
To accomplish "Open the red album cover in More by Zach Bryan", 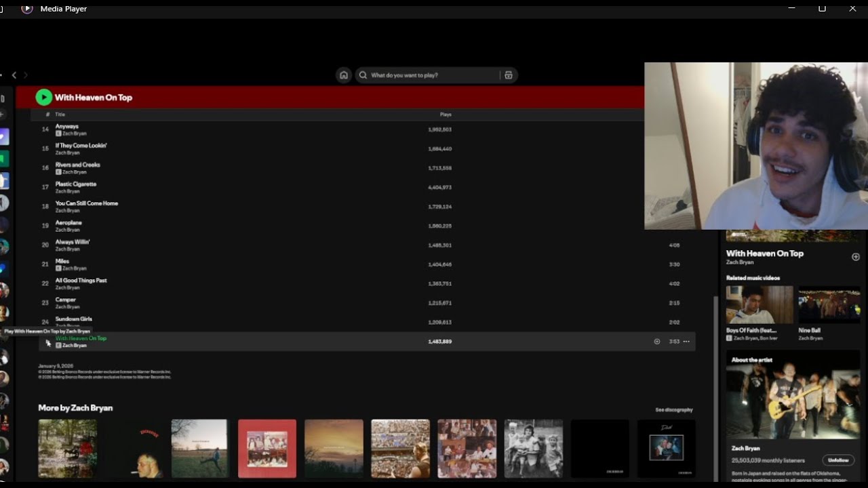I will tap(267, 449).
